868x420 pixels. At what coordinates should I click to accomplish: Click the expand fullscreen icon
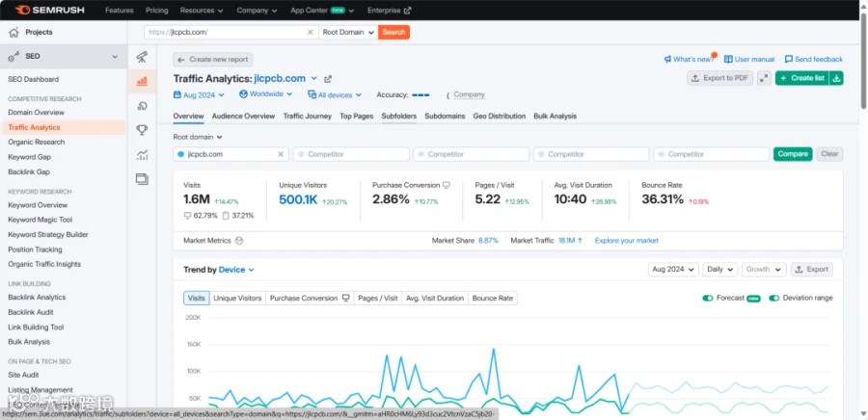765,78
